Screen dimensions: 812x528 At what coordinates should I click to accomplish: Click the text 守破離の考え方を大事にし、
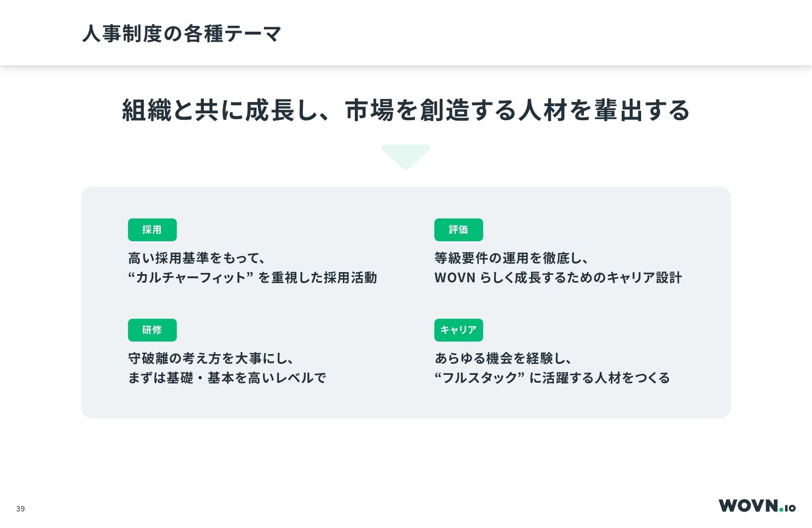pos(211,358)
